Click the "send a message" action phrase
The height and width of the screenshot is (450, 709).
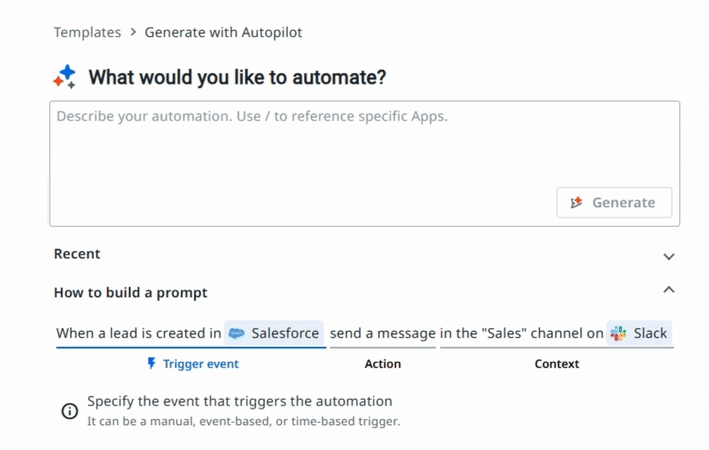(x=383, y=333)
